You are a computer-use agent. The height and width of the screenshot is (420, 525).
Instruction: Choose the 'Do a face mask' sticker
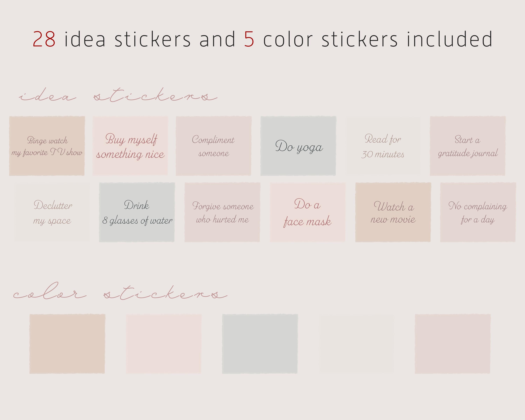point(307,212)
